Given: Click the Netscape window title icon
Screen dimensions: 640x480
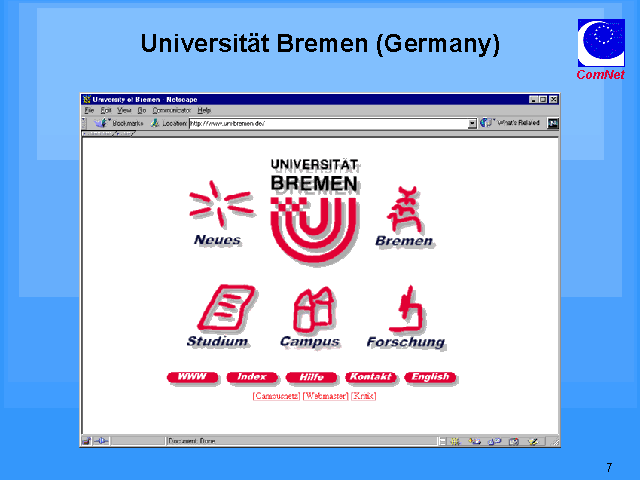Looking at the screenshot, I should coord(87,99).
